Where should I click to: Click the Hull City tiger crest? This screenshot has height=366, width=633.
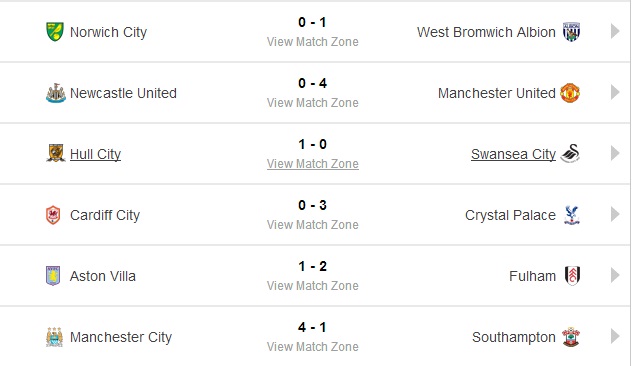point(56,153)
